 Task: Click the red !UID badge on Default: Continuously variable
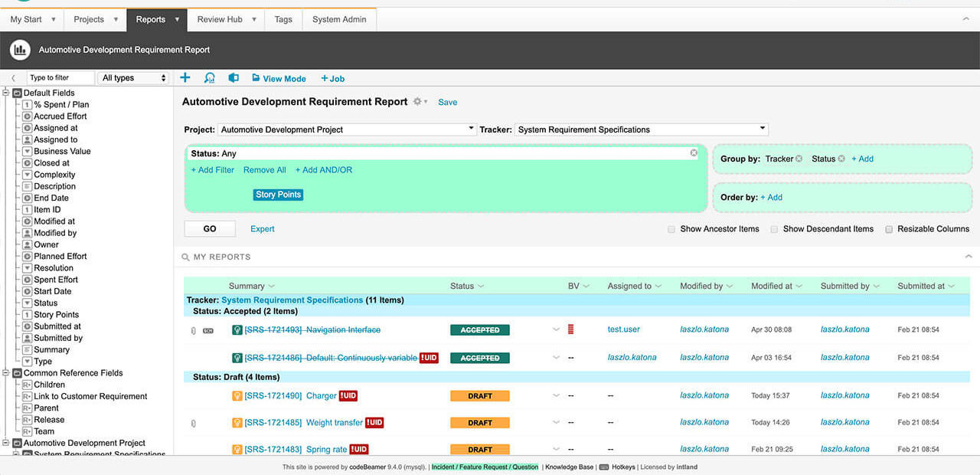[429, 358]
